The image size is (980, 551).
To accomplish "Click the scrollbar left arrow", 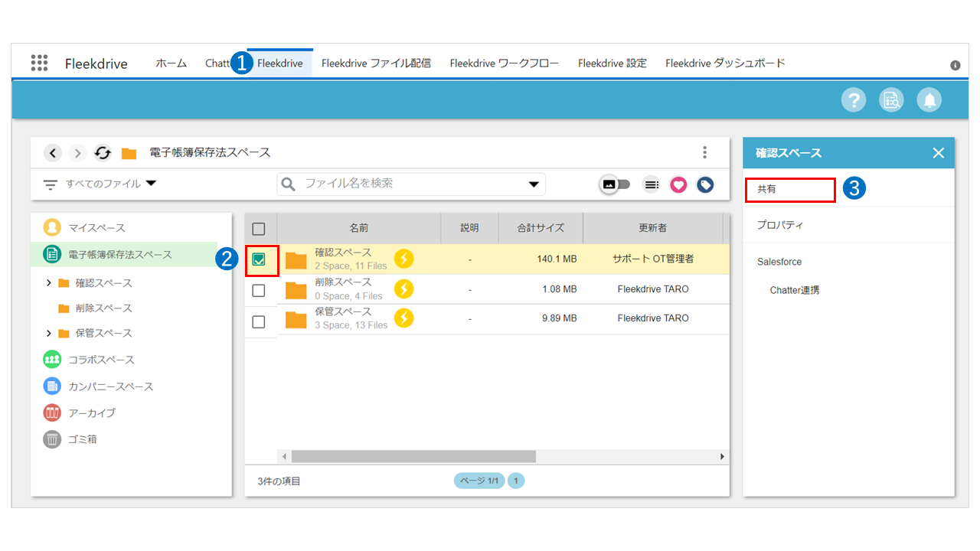I will click(285, 456).
